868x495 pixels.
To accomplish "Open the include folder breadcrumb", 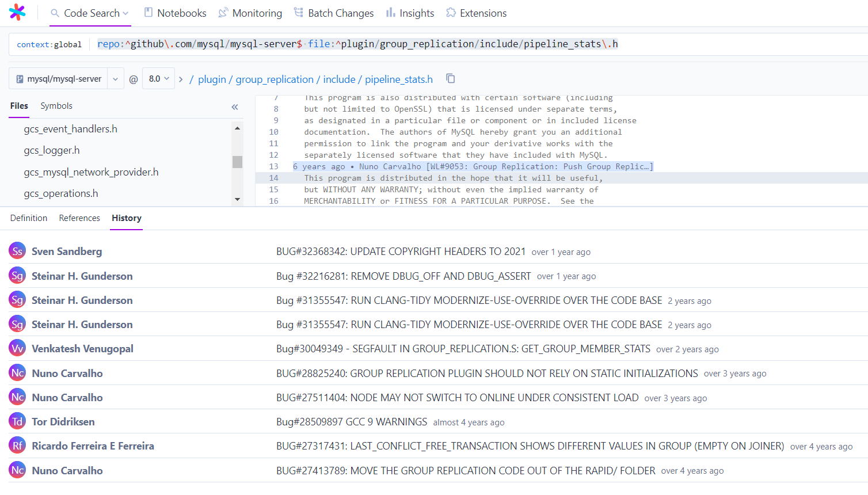I will click(339, 79).
